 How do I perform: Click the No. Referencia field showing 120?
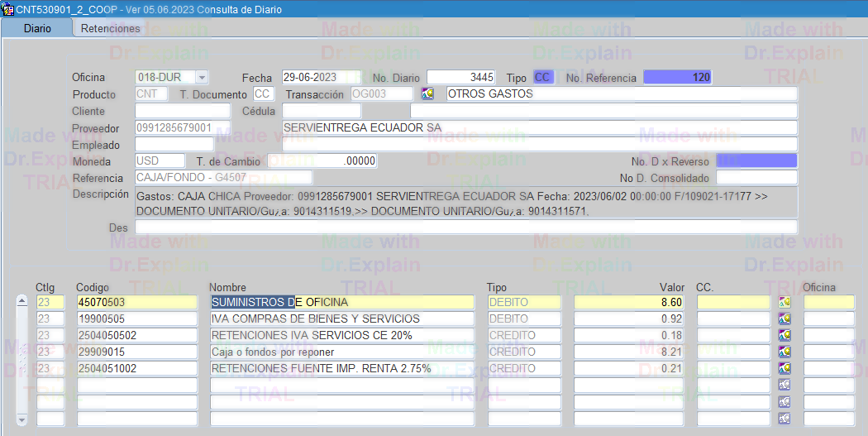click(x=677, y=78)
